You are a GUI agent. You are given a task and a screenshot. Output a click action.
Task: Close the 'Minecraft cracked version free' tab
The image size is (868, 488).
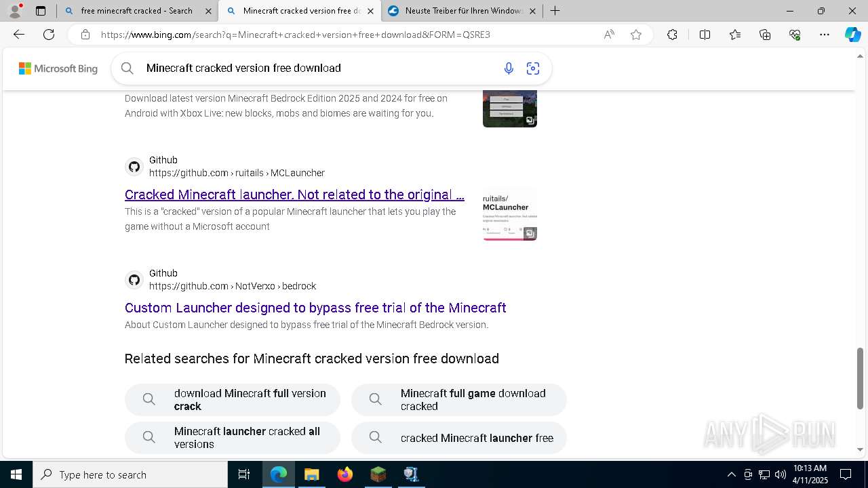coord(370,11)
